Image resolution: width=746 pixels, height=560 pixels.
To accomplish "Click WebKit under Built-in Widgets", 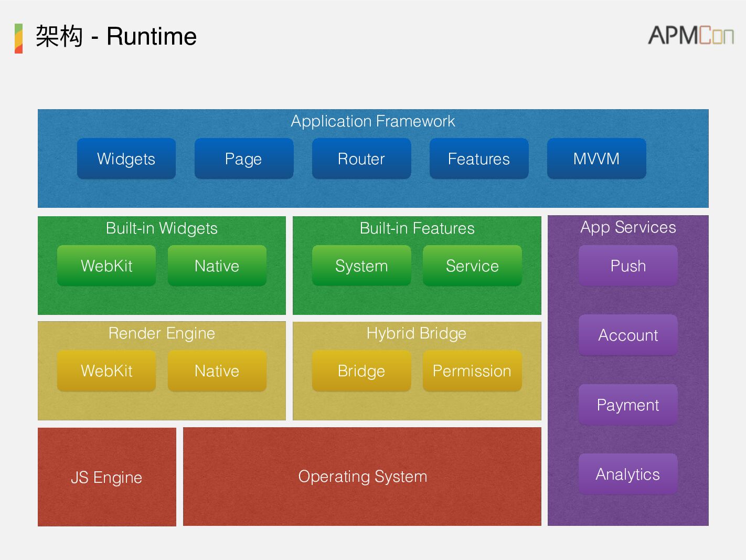I will pyautogui.click(x=106, y=266).
